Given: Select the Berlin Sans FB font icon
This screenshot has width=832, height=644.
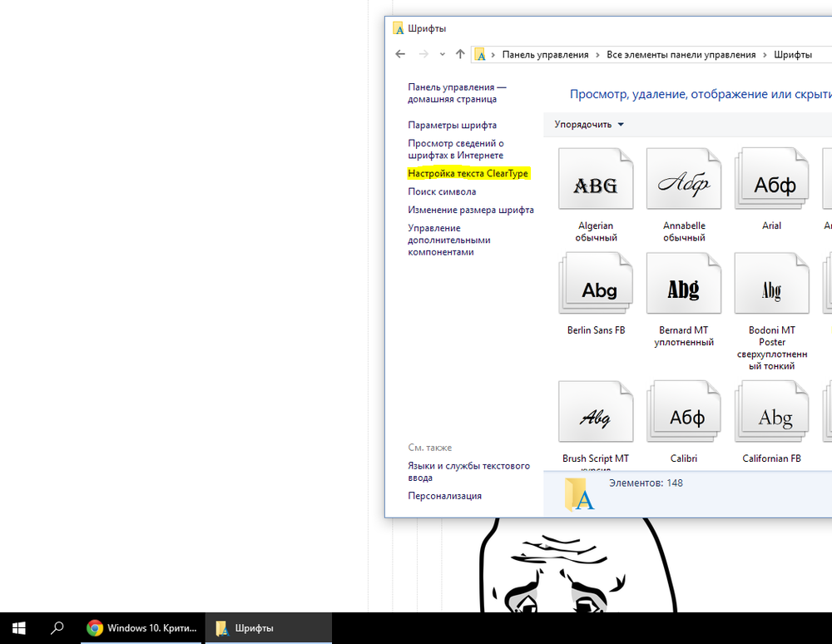Looking at the screenshot, I should pyautogui.click(x=596, y=285).
